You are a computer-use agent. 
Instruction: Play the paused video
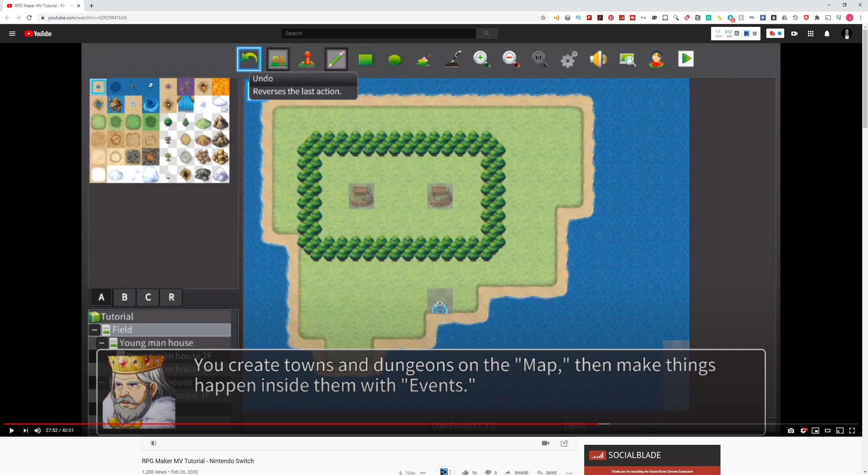pyautogui.click(x=12, y=431)
